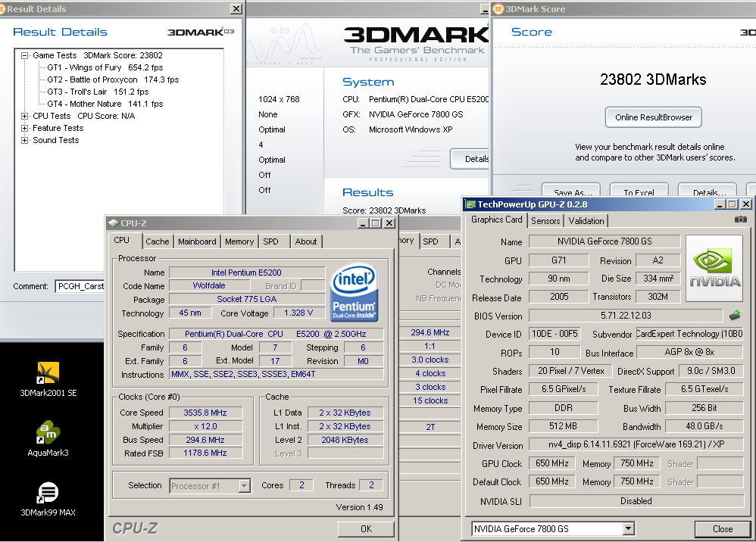Click the BIOS Version 5.71.22.12.03 field
This screenshot has width=756, height=542.
coord(626,316)
